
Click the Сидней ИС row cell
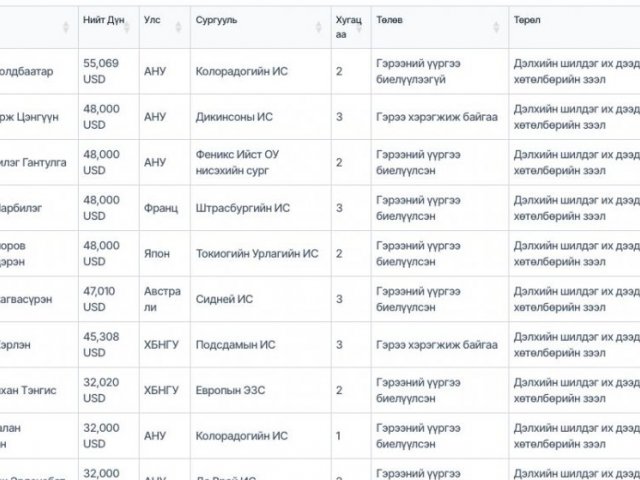[260, 299]
